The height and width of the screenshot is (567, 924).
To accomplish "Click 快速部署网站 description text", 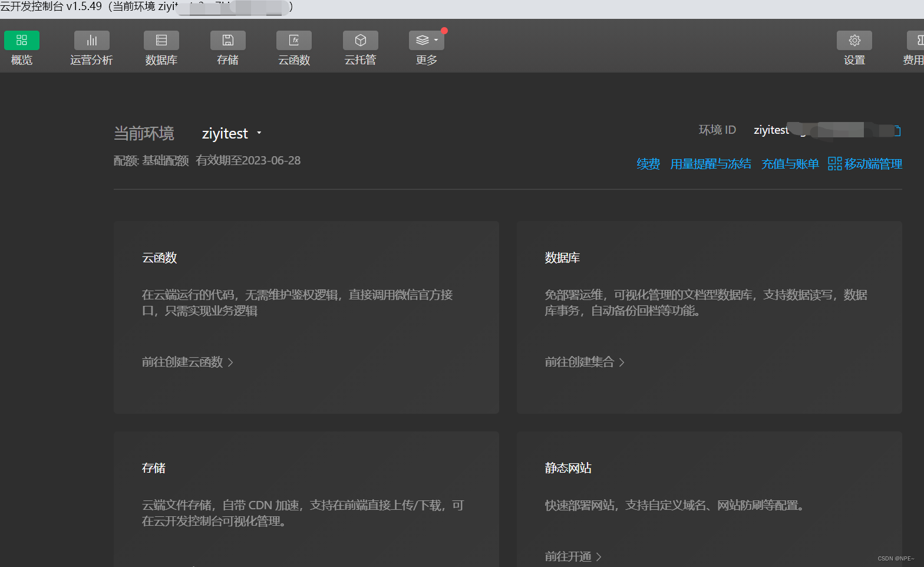I will 675,505.
